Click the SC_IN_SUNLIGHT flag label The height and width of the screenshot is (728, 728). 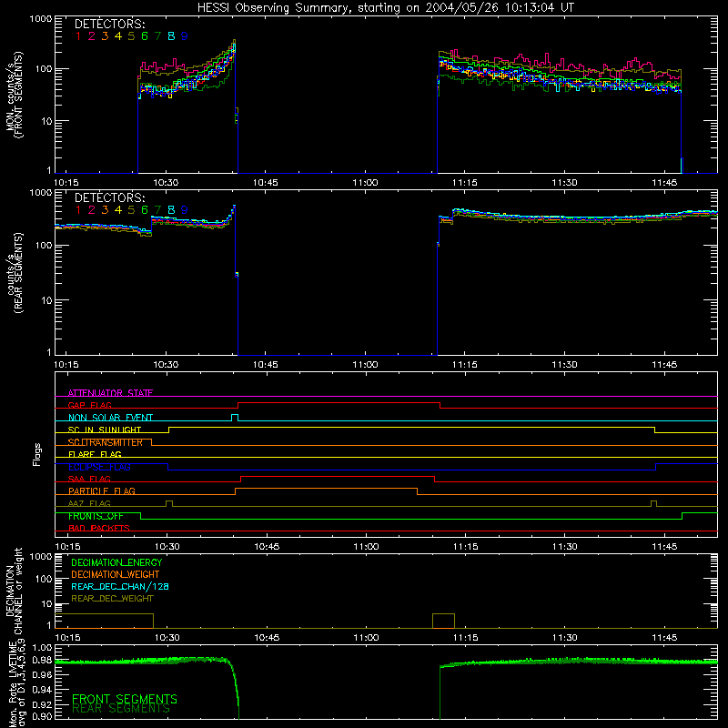pos(105,430)
